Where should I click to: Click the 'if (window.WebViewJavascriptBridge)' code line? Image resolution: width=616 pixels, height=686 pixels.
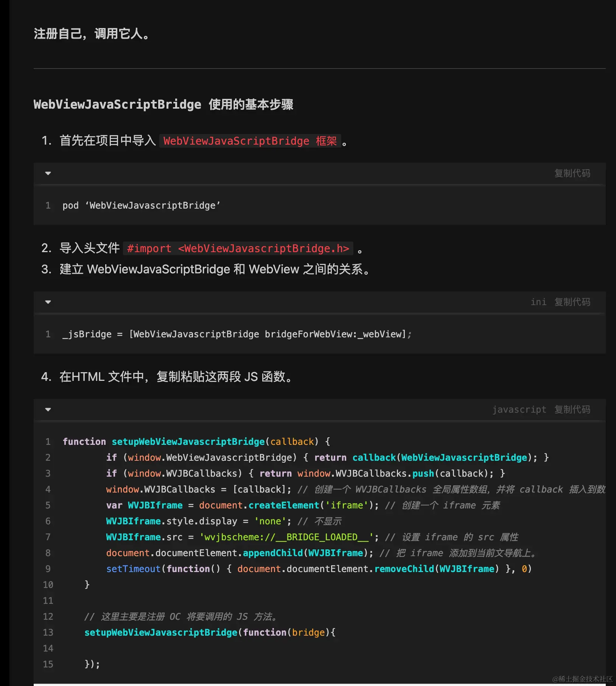[x=327, y=458]
